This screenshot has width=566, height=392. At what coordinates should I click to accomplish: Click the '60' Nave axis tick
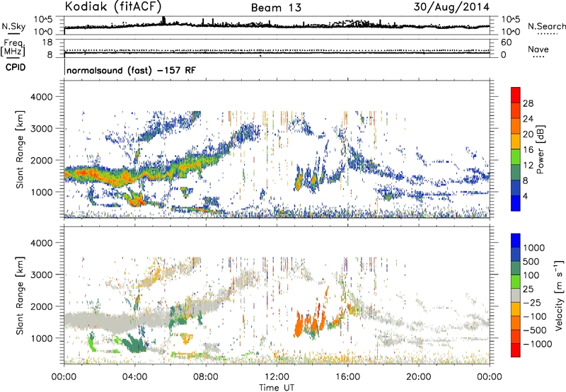coord(506,42)
